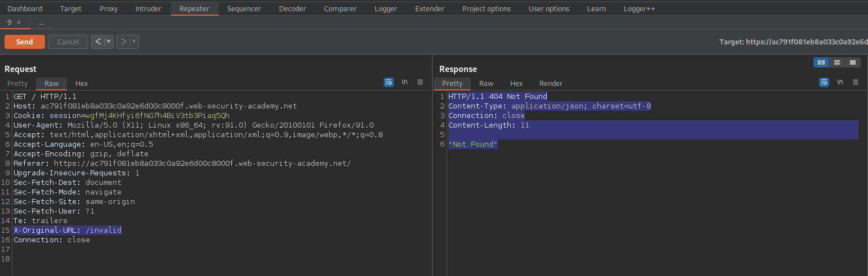This screenshot has height=276, width=868.
Task: Switch Response view to Raw
Action: pos(487,83)
